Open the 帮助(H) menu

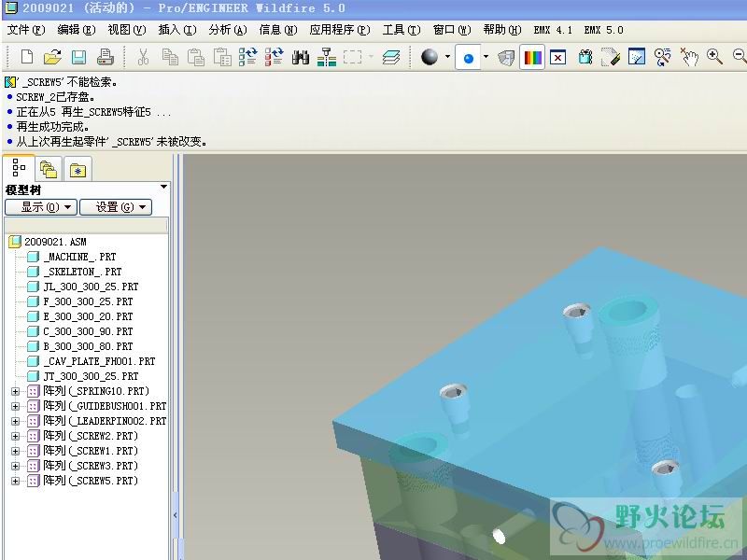[502, 30]
